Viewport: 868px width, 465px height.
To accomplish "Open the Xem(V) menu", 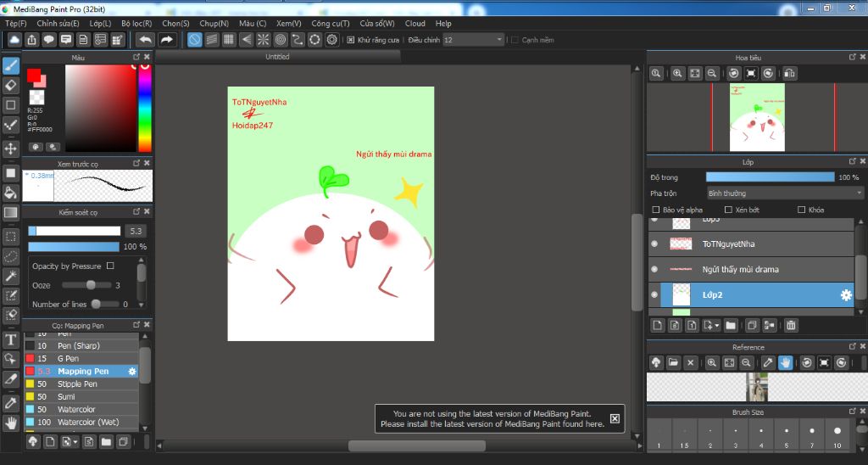I will tap(289, 23).
